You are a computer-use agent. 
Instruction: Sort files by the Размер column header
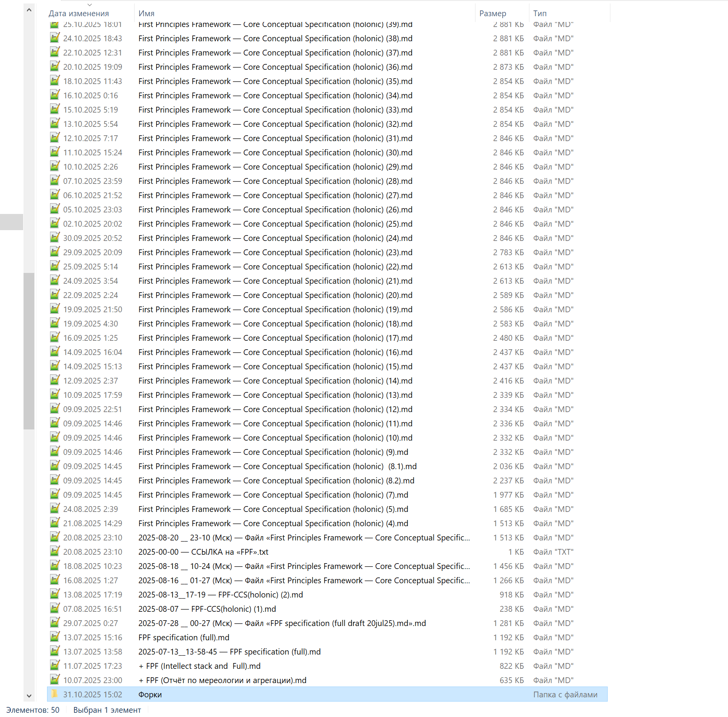click(492, 13)
